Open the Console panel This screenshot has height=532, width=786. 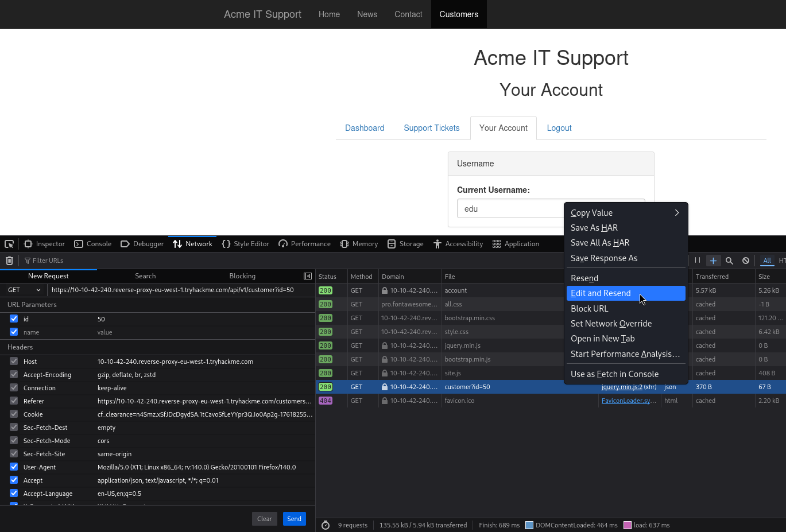click(93, 244)
